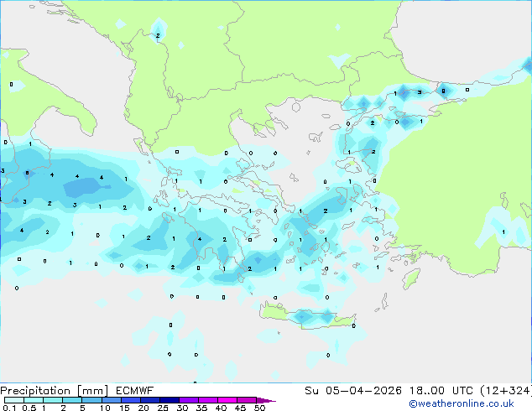Image resolution: width=532 pixels, height=411 pixels.
Task: Pick the 40–45 mm magenta legend box
Action: tap(227, 400)
